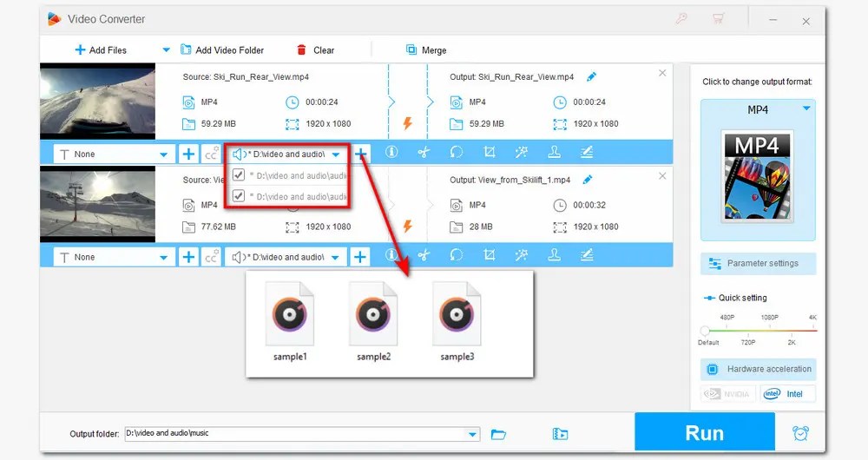The image size is (868, 460).
Task: Start conversion with Run
Action: click(704, 432)
